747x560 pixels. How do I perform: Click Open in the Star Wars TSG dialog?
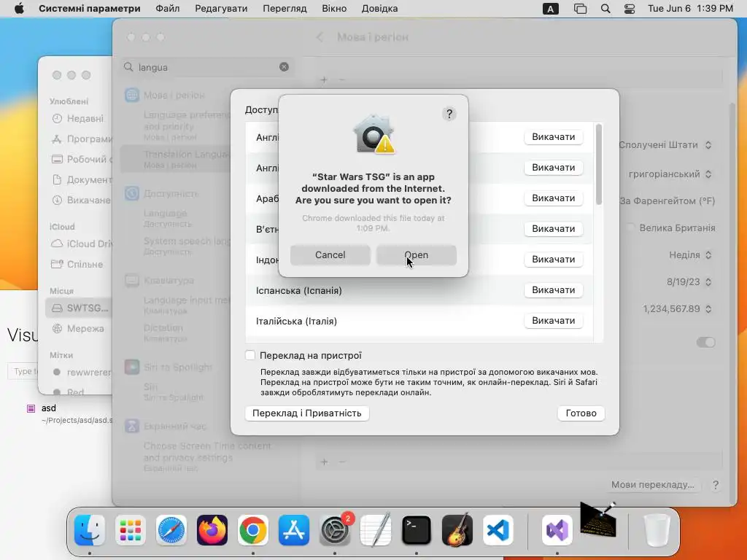tap(417, 255)
